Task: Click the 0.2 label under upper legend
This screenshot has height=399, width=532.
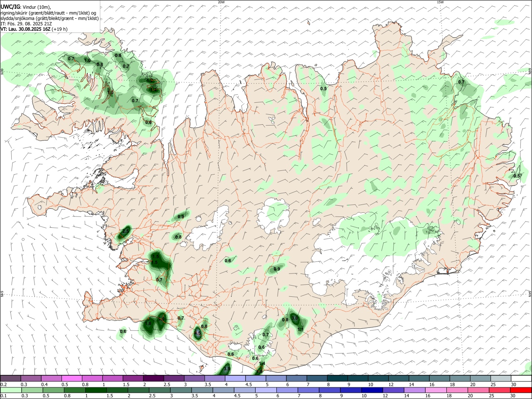Action: pos(4,385)
